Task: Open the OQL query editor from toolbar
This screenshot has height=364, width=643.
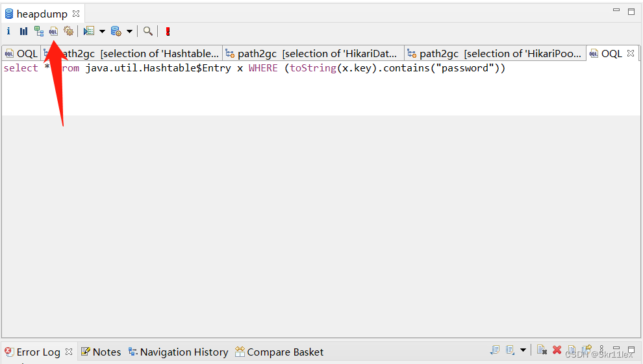Action: click(54, 32)
